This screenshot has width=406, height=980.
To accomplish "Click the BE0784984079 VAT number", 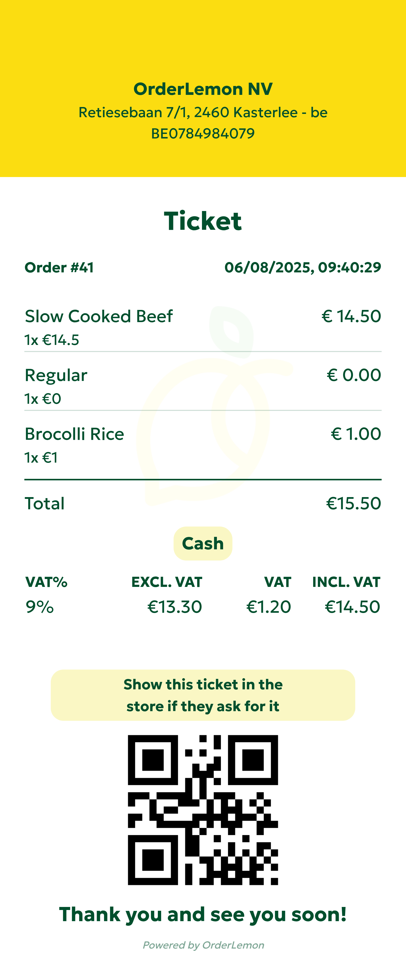I will click(203, 133).
